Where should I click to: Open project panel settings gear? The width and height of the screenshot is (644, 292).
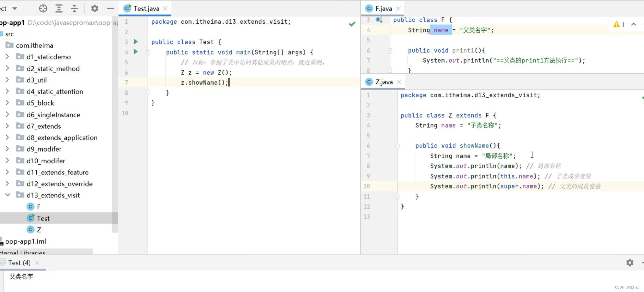click(x=94, y=9)
